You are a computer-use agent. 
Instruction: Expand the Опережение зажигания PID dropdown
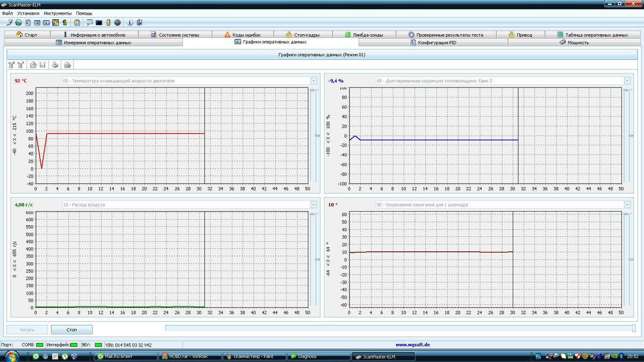[627, 205]
